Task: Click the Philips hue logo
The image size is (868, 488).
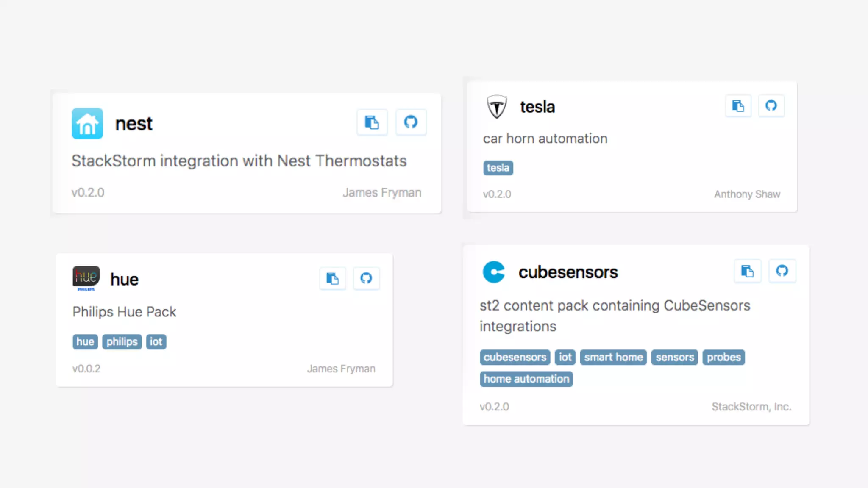Action: pyautogui.click(x=86, y=278)
